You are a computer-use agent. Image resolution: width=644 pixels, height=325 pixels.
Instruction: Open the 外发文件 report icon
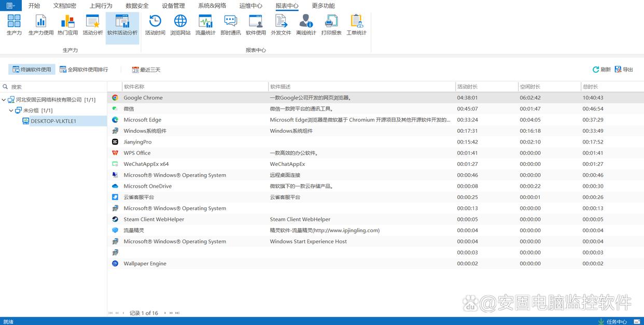[x=281, y=24]
